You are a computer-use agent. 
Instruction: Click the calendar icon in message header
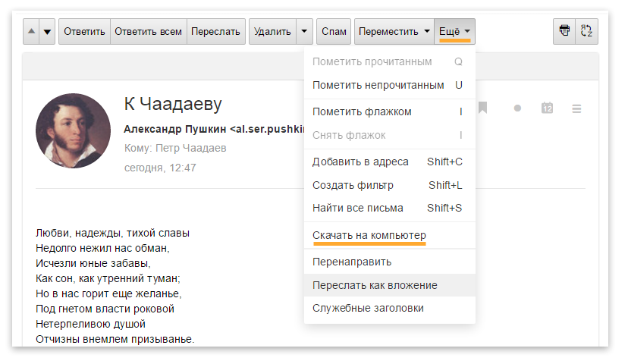(547, 108)
